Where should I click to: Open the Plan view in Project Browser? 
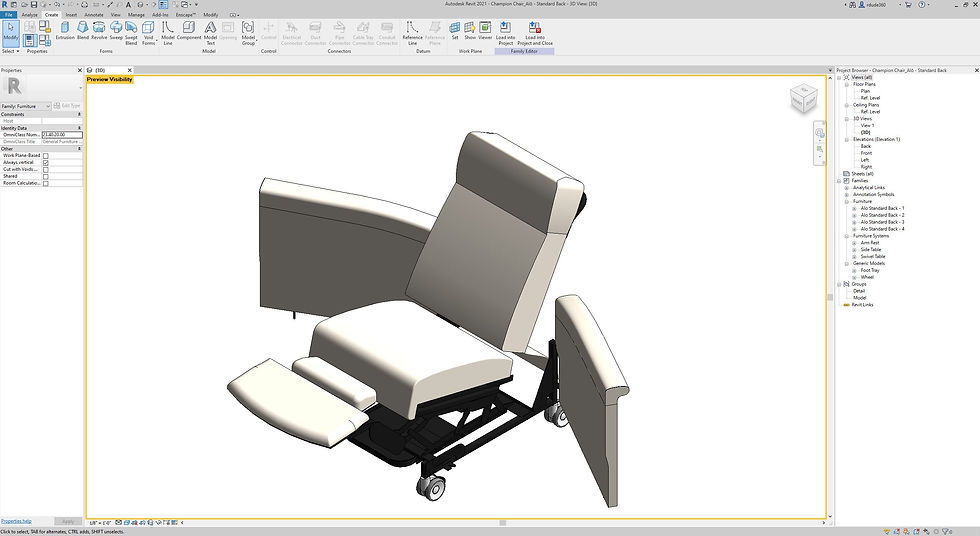(x=865, y=91)
